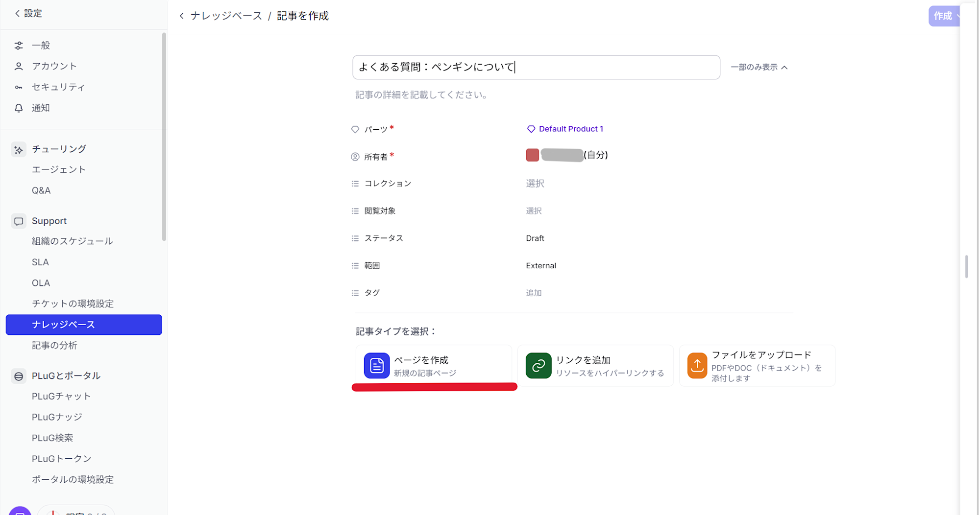Click the Account person icon
Image resolution: width=980 pixels, height=515 pixels.
point(19,66)
